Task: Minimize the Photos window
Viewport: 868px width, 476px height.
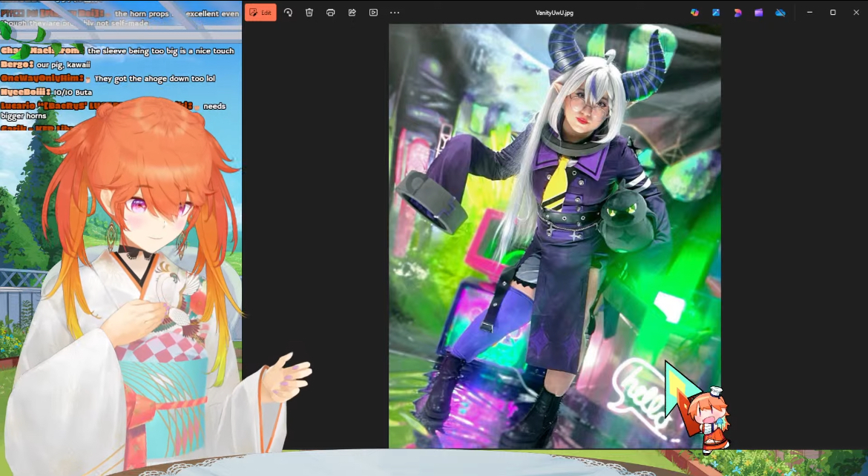Action: (x=810, y=12)
